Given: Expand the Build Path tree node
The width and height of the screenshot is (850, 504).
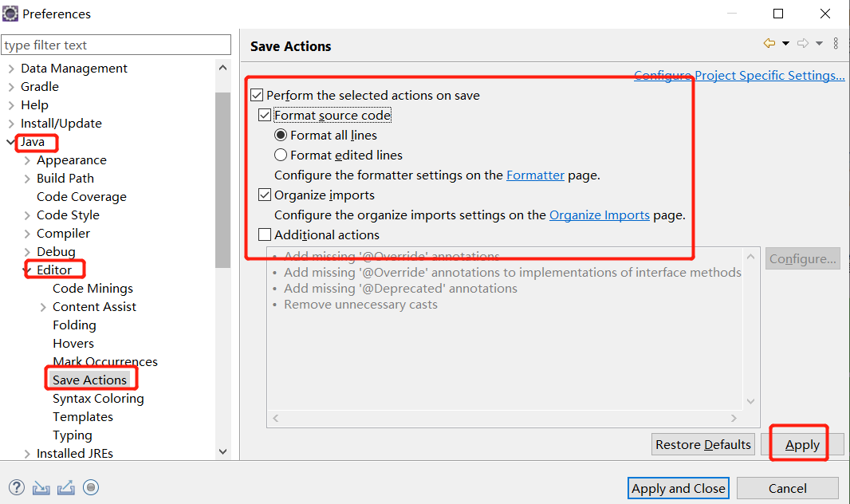Looking at the screenshot, I should pos(27,179).
